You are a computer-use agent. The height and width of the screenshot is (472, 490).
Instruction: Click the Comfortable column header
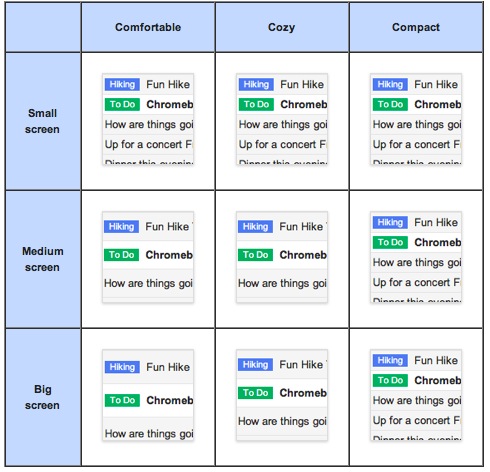[148, 27]
